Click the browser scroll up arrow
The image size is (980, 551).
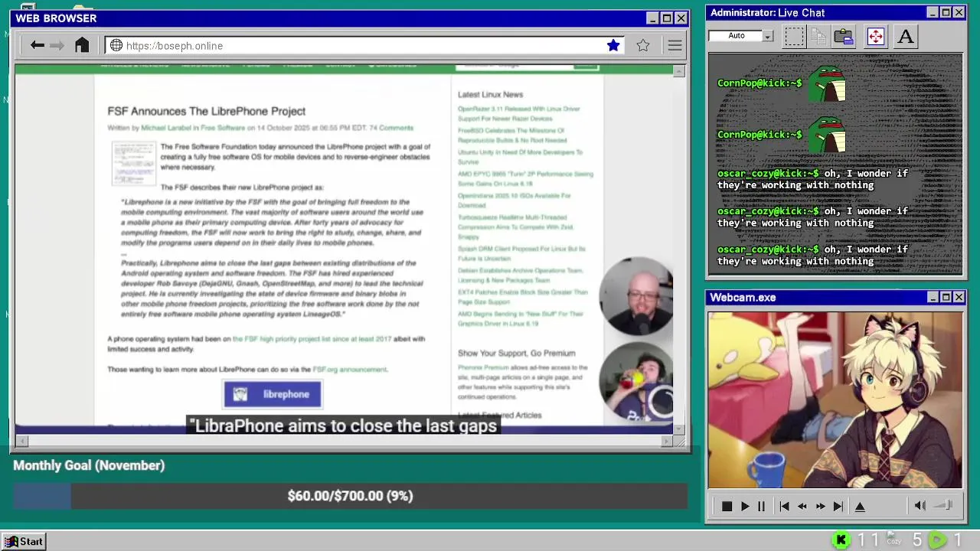tap(678, 71)
